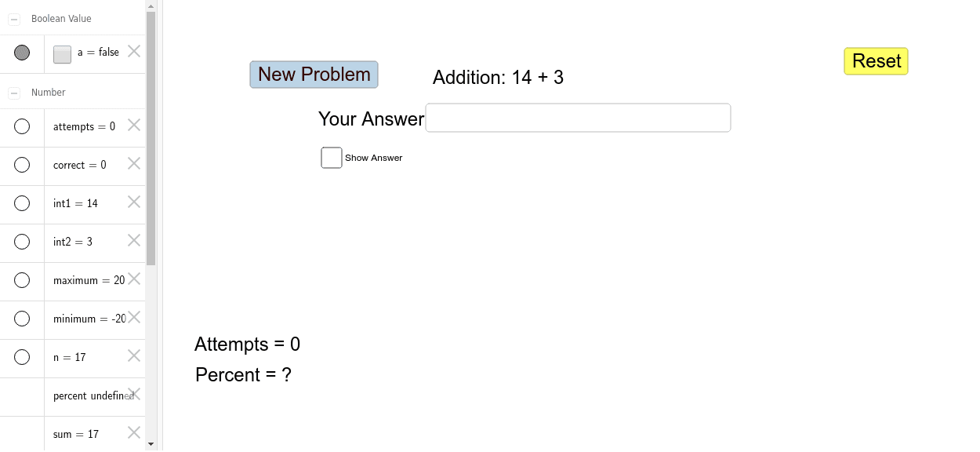Delete the maximum variable

tap(133, 279)
